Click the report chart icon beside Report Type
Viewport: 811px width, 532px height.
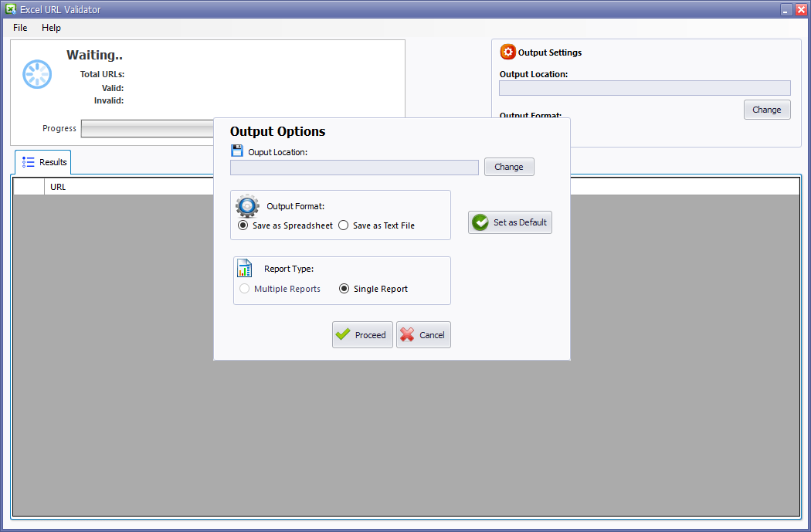point(243,268)
